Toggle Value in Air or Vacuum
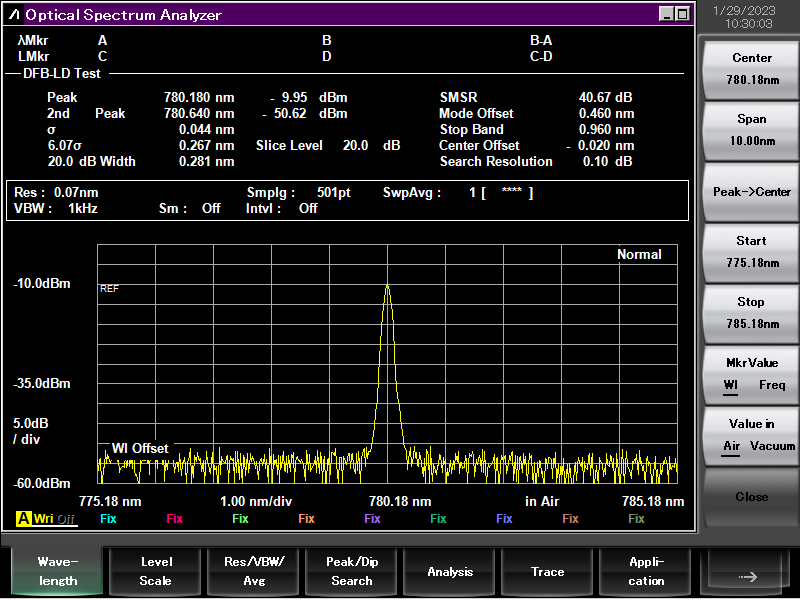This screenshot has width=800, height=600. (752, 435)
